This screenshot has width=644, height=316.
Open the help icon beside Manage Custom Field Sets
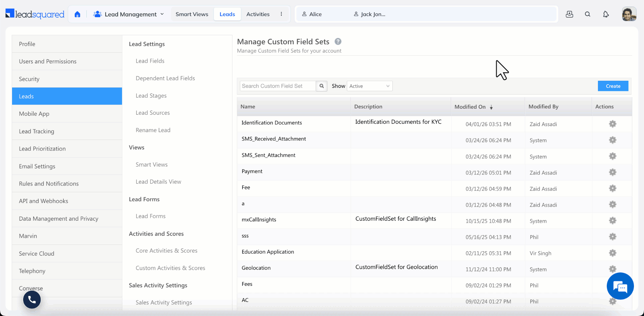tap(338, 42)
